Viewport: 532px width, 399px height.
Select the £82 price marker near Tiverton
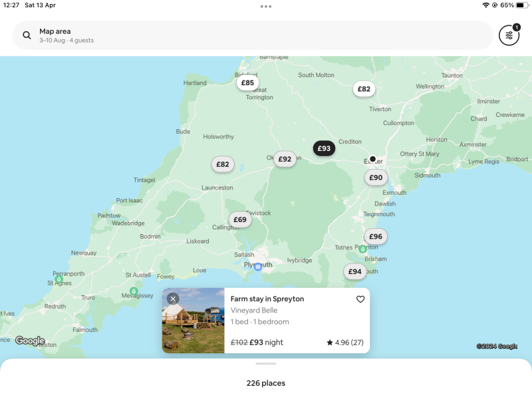pos(364,89)
